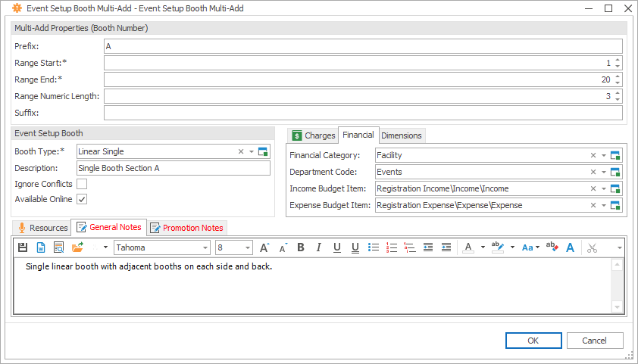Click the Cancel button
Screen dimensions: 638x364
tap(595, 341)
